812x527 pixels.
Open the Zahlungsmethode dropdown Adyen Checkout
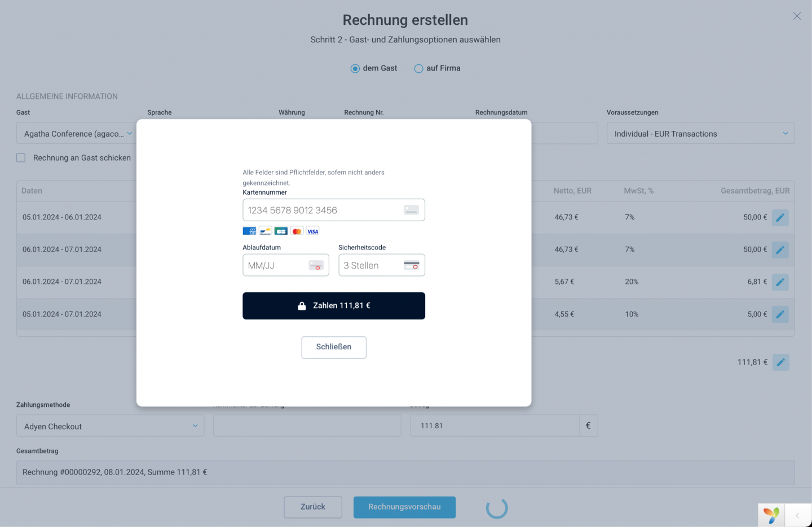point(110,426)
